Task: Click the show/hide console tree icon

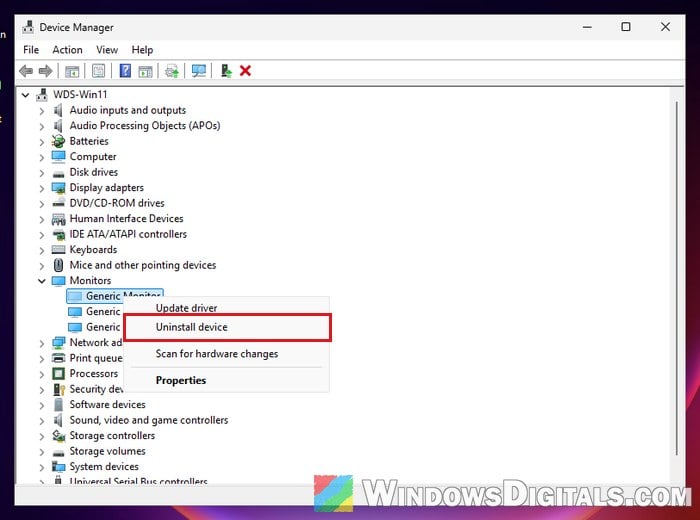Action: pyautogui.click(x=72, y=71)
